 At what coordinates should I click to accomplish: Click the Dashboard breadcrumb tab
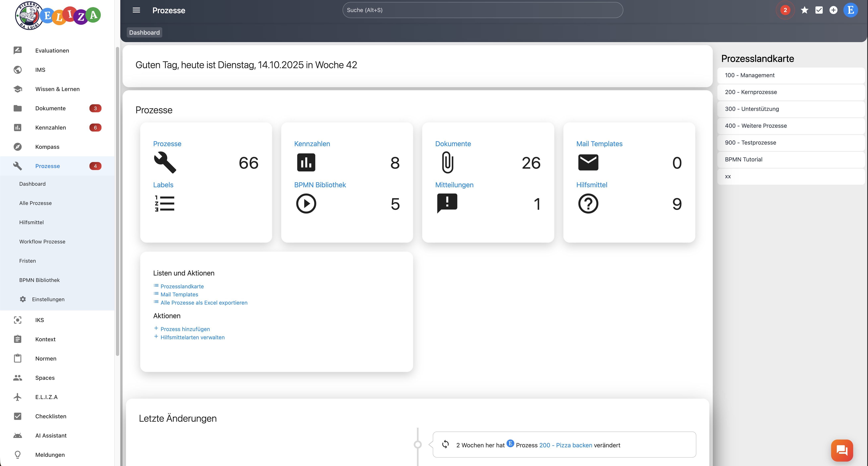point(144,32)
